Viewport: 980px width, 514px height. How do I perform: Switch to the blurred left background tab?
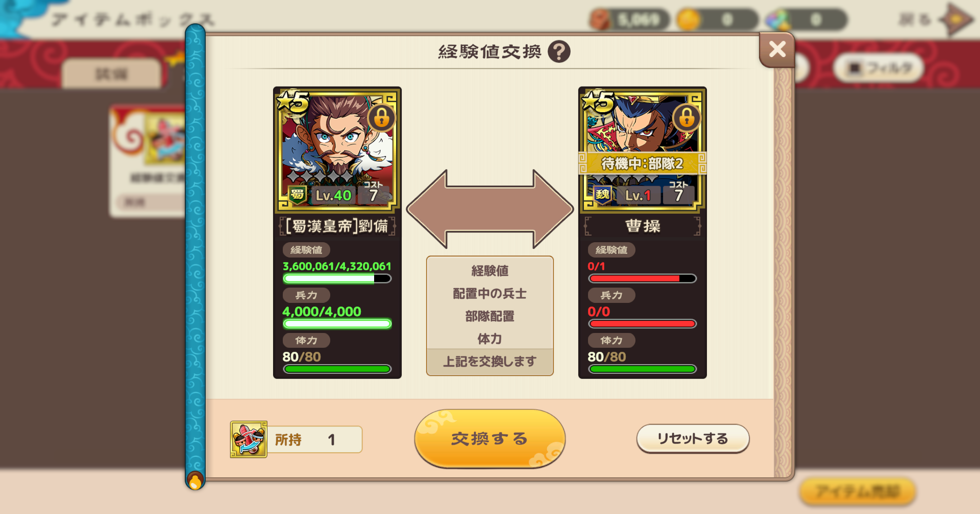[111, 74]
